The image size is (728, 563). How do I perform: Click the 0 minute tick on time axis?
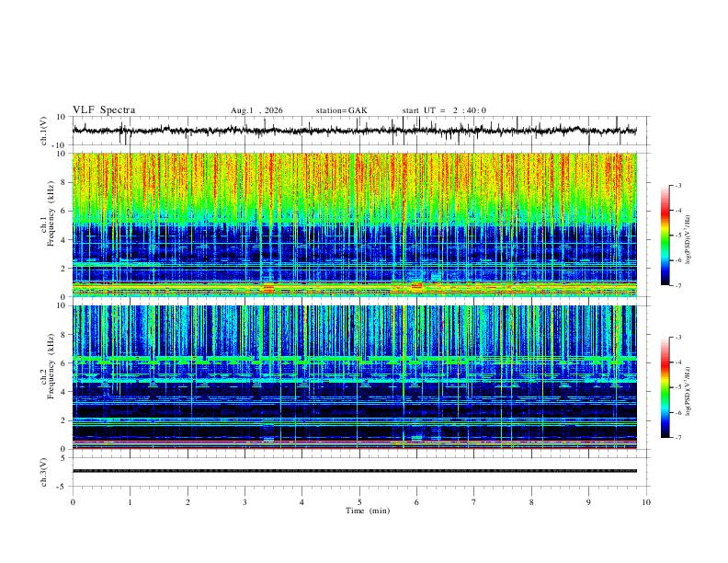pos(73,502)
